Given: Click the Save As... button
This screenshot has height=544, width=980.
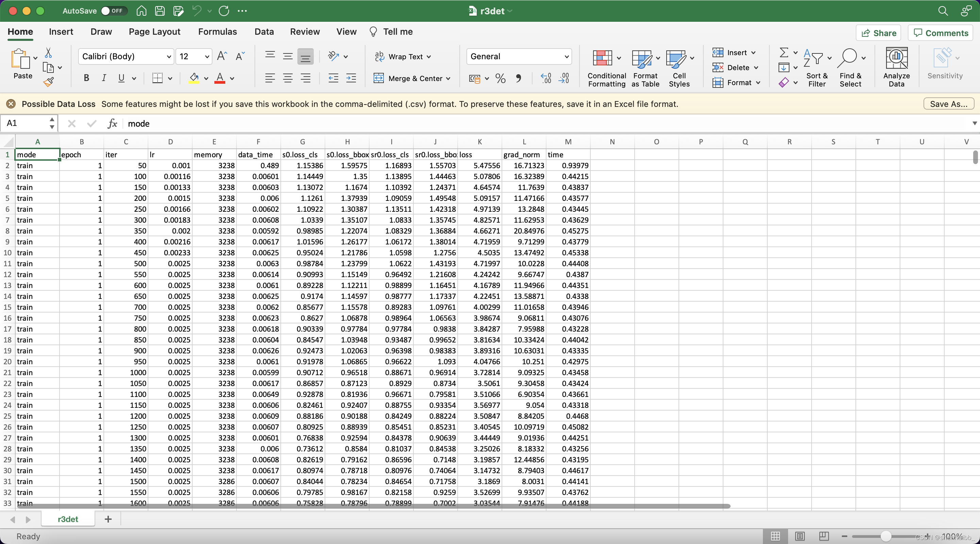Looking at the screenshot, I should 948,104.
